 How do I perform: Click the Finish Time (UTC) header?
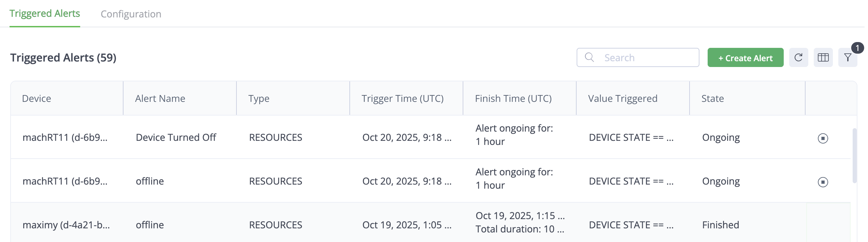513,98
